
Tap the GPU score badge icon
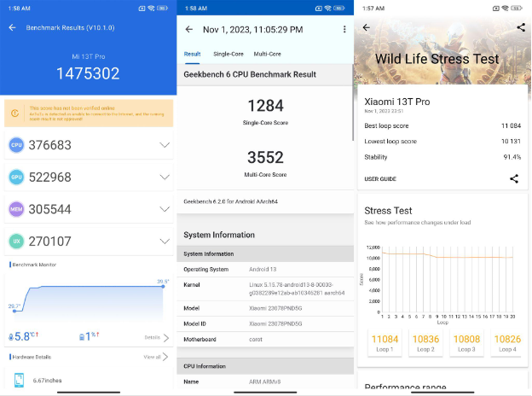(x=16, y=177)
